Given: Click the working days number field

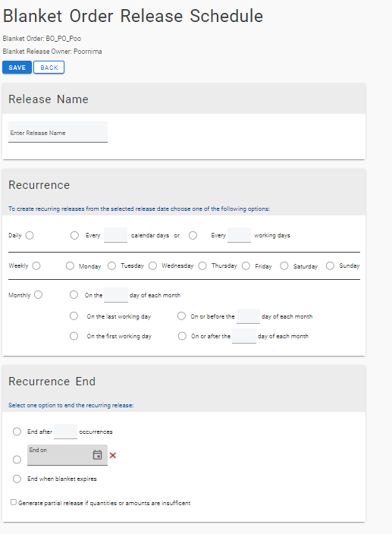Looking at the screenshot, I should click(x=239, y=235).
